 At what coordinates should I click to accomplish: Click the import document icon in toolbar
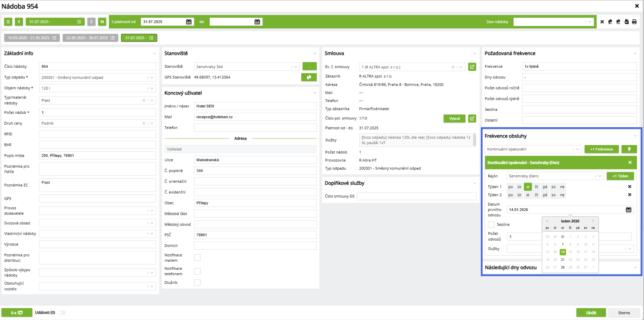click(626, 22)
